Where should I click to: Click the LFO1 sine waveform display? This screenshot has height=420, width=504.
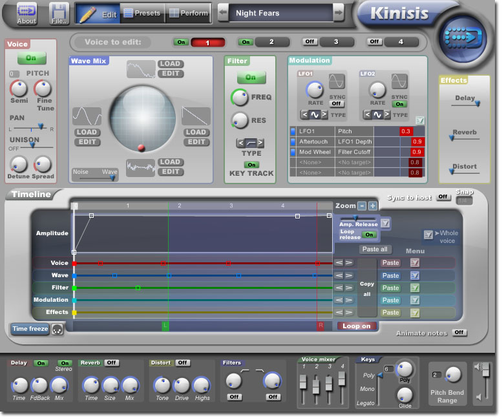(337, 81)
